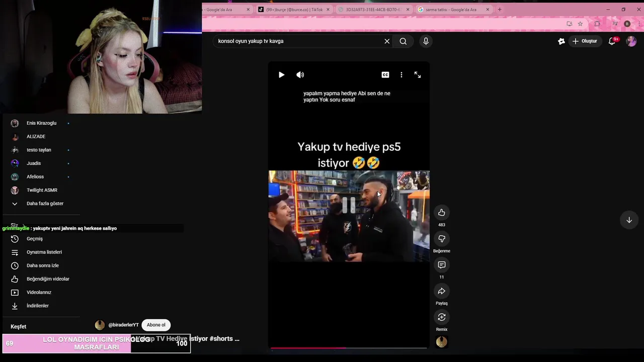644x362 pixels.
Task: Click install/cast icon in the address bar
Action: coord(570,24)
